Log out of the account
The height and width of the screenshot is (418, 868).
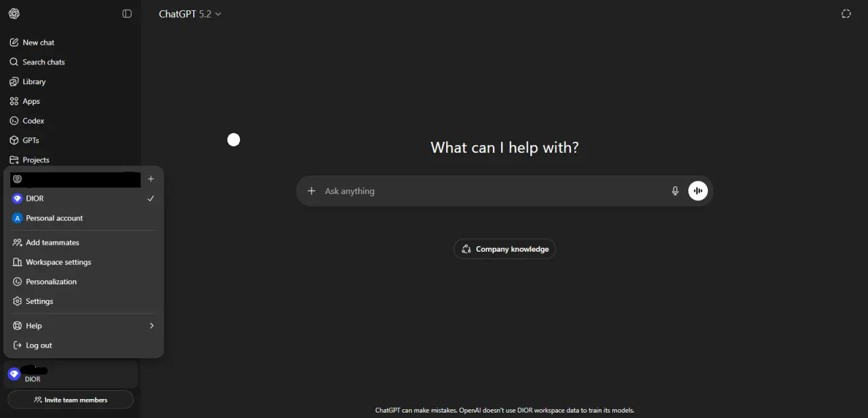pyautogui.click(x=83, y=346)
